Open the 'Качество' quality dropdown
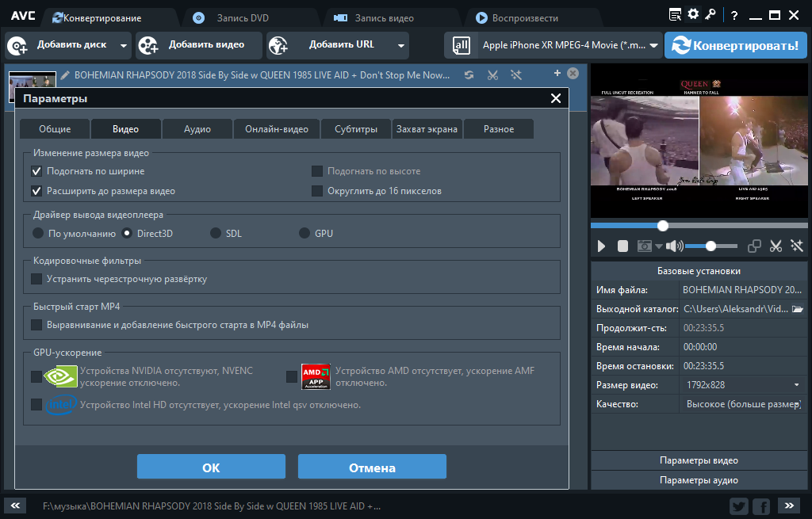 796,404
